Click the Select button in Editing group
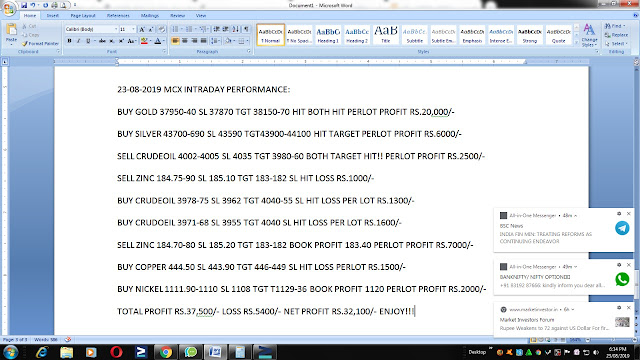This screenshot has width=640, height=360. 616,43
